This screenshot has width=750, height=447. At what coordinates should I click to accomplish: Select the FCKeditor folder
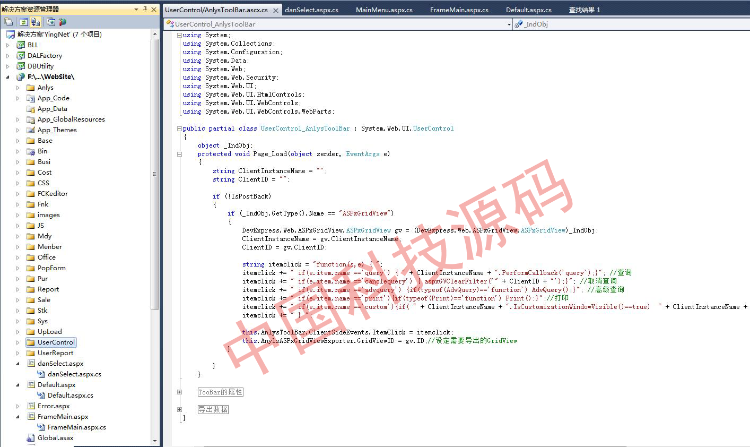53,193
